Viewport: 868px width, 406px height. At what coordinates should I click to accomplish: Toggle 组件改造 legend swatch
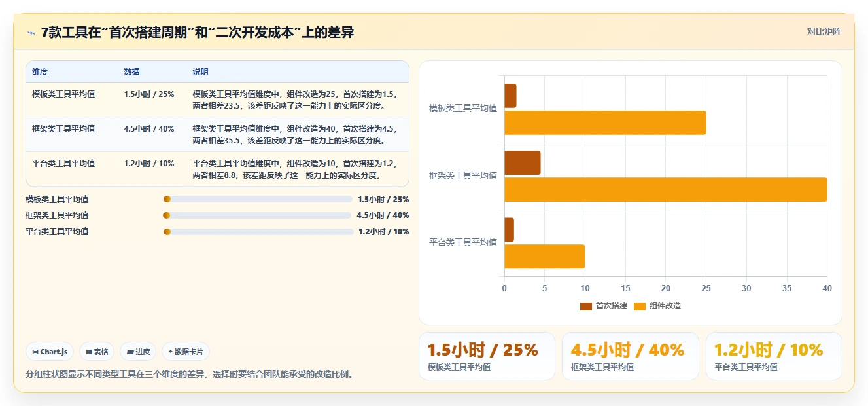pyautogui.click(x=640, y=306)
